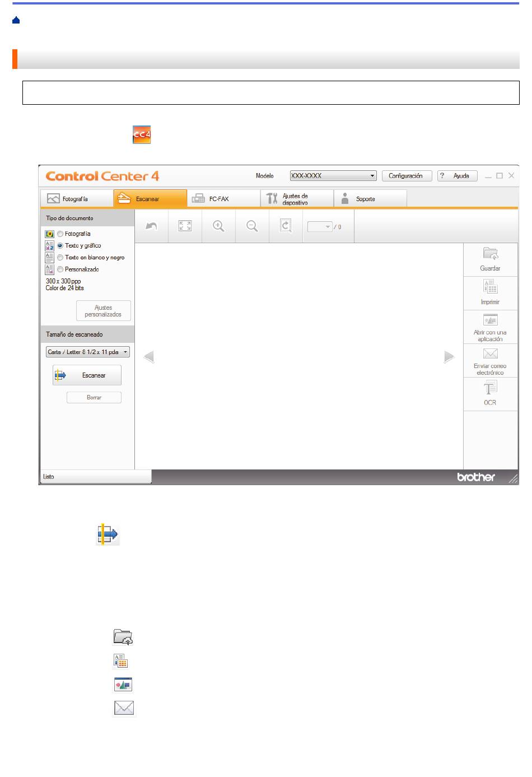
Task: Switch to the Soporte tab
Action: click(x=370, y=199)
